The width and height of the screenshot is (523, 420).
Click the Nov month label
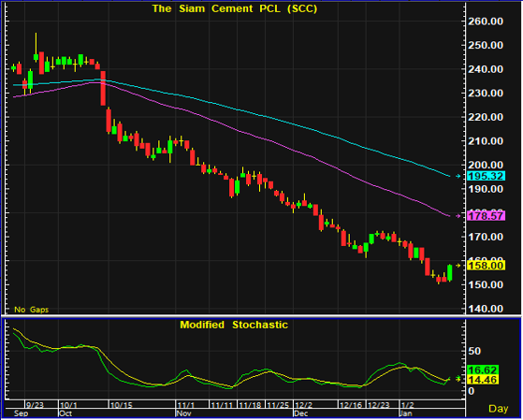tap(183, 413)
